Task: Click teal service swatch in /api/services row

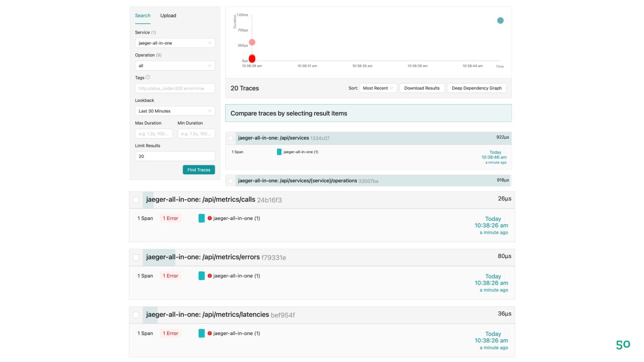Action: (x=280, y=152)
